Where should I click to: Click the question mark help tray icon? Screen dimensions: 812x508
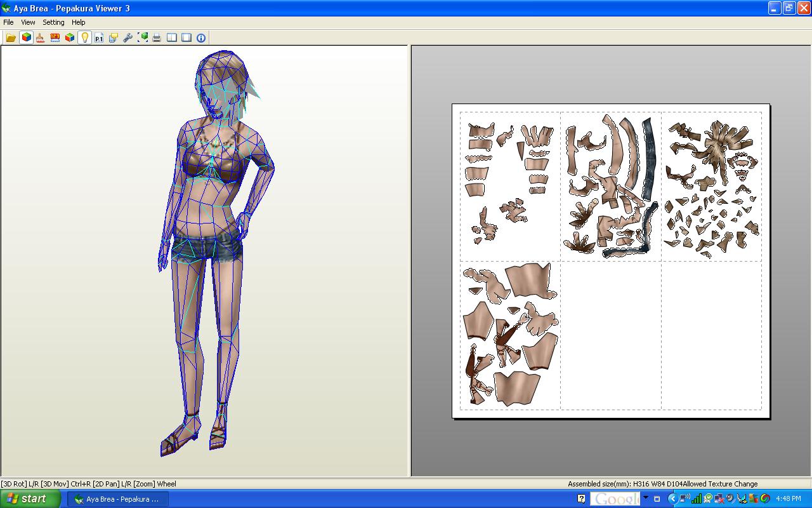point(581,498)
